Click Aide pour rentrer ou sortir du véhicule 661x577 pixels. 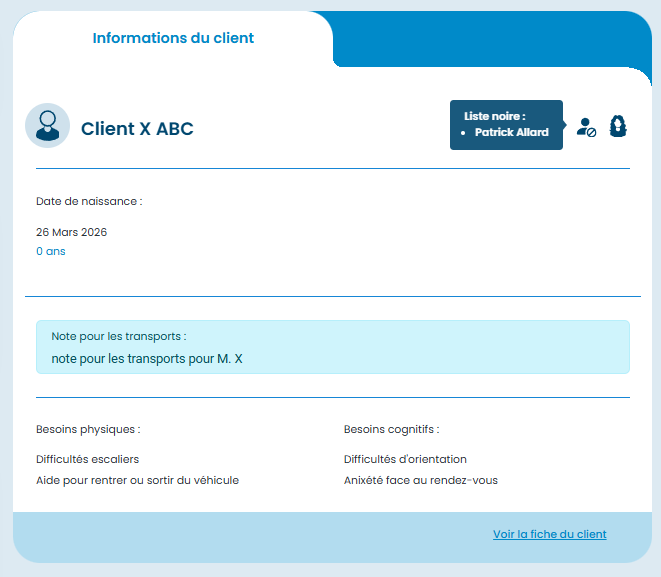[x=137, y=480]
